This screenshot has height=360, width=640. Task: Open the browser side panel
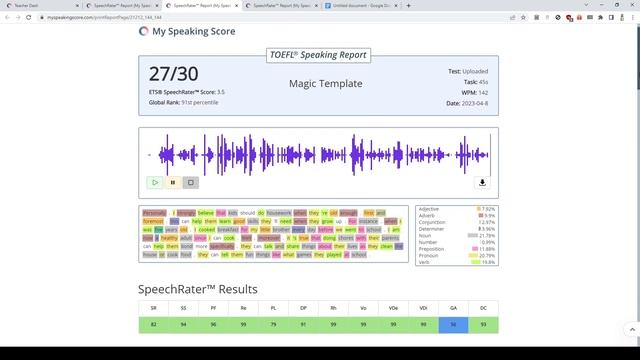611,18
